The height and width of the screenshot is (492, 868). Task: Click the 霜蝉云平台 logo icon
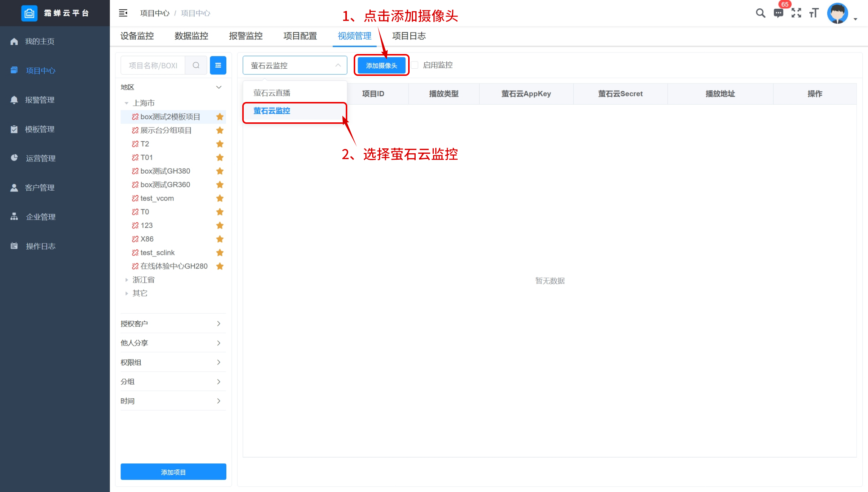coord(29,13)
